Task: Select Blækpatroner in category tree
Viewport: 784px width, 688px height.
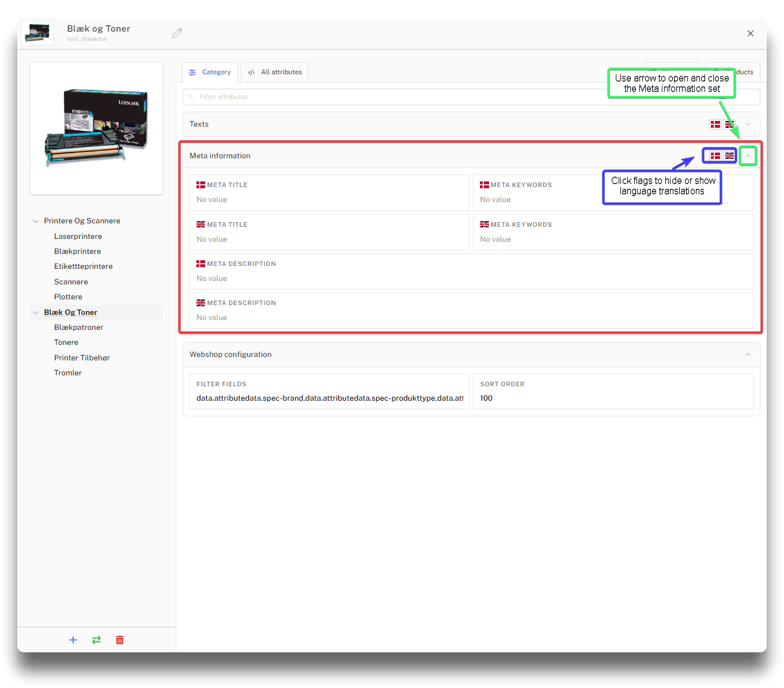Action: tap(79, 328)
